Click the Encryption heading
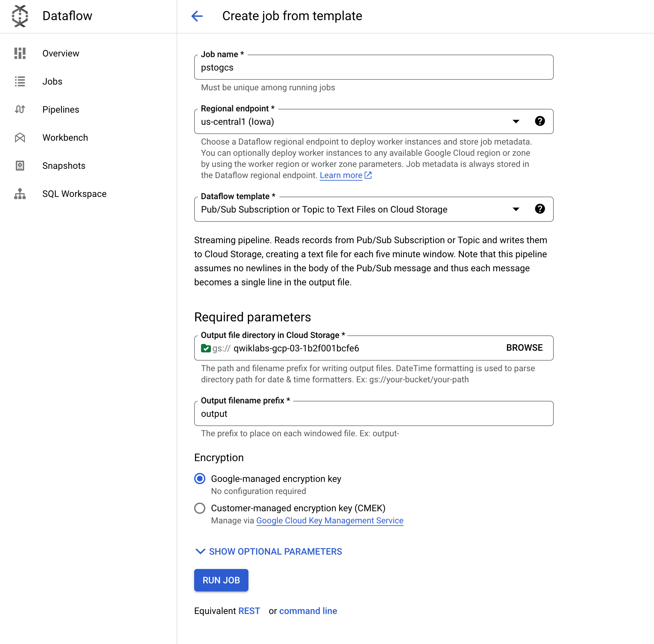 (x=219, y=458)
